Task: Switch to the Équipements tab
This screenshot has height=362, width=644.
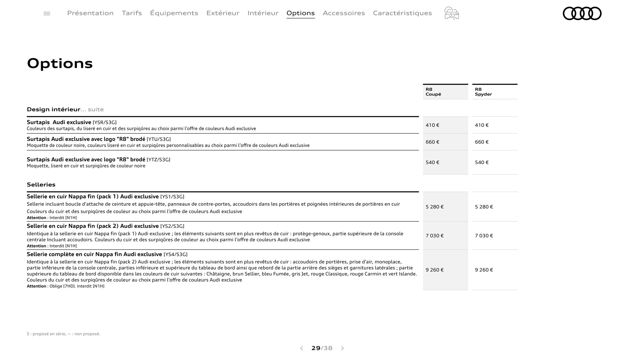Action: click(x=174, y=13)
